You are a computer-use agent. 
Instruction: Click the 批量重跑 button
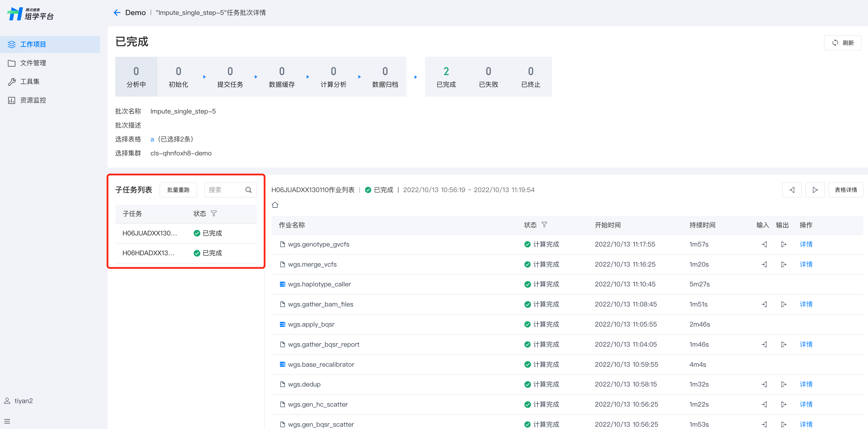point(178,190)
